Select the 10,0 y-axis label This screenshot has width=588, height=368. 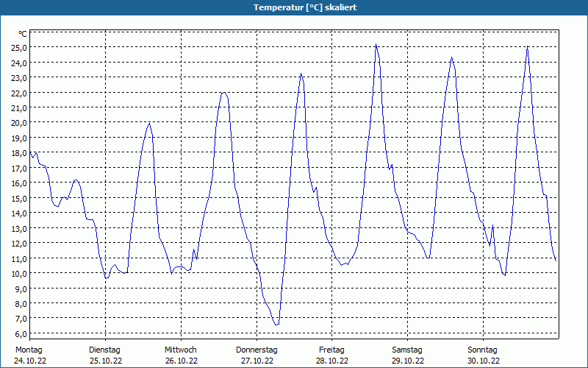(x=20, y=273)
